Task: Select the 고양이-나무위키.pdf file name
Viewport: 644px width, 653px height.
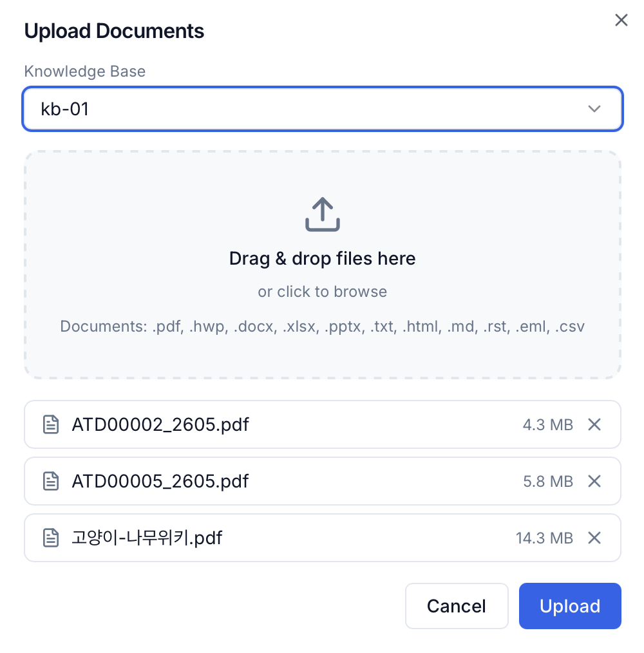Action: [147, 538]
